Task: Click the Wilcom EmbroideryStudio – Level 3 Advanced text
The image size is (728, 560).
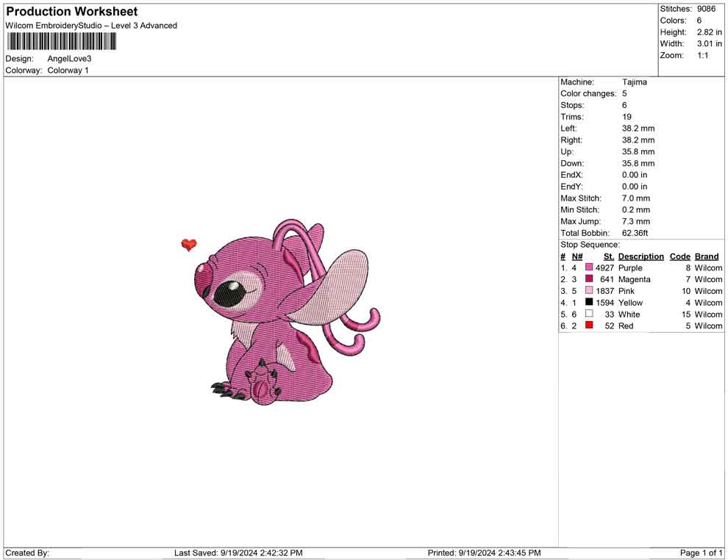Action: [x=91, y=26]
